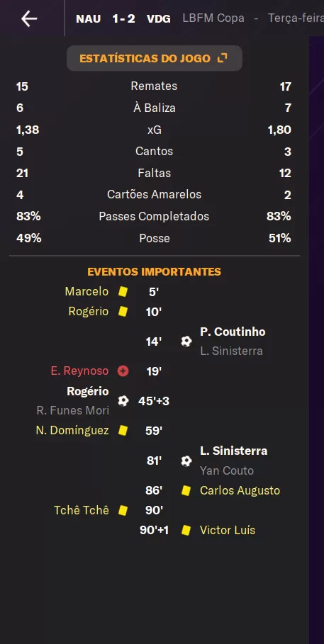
Task: Click Tchê Tchê's yellow card icon
Action: (x=123, y=510)
